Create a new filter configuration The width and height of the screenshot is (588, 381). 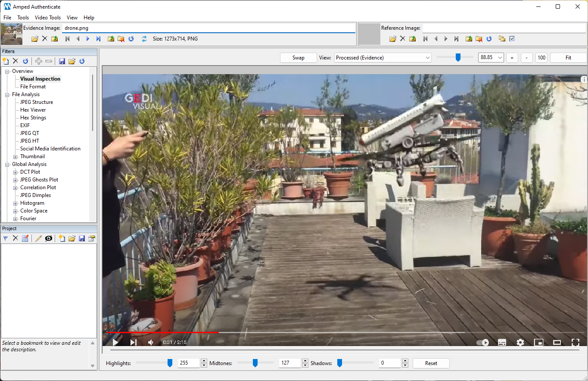pyautogui.click(x=6, y=61)
